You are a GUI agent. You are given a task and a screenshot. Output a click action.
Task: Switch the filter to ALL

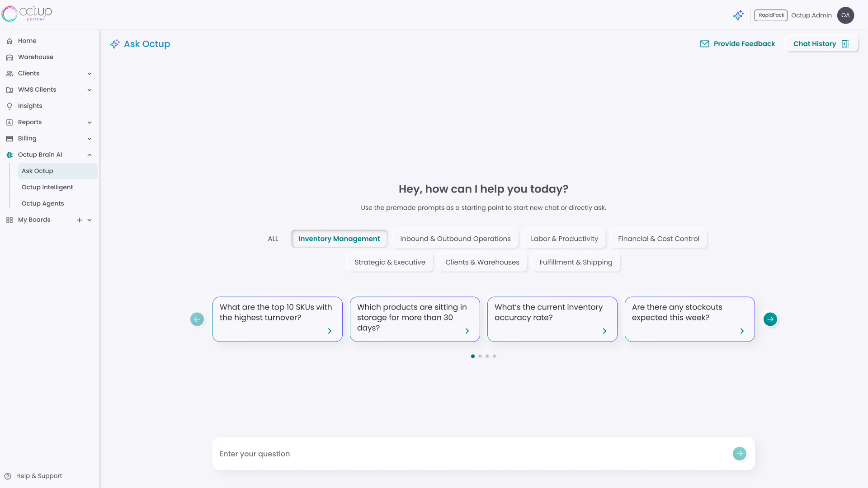point(273,239)
